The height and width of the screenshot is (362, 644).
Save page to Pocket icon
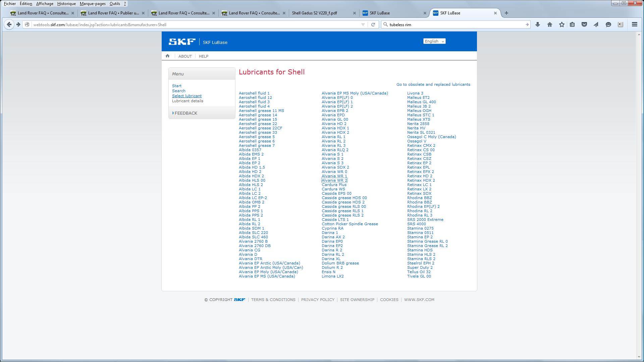(584, 24)
